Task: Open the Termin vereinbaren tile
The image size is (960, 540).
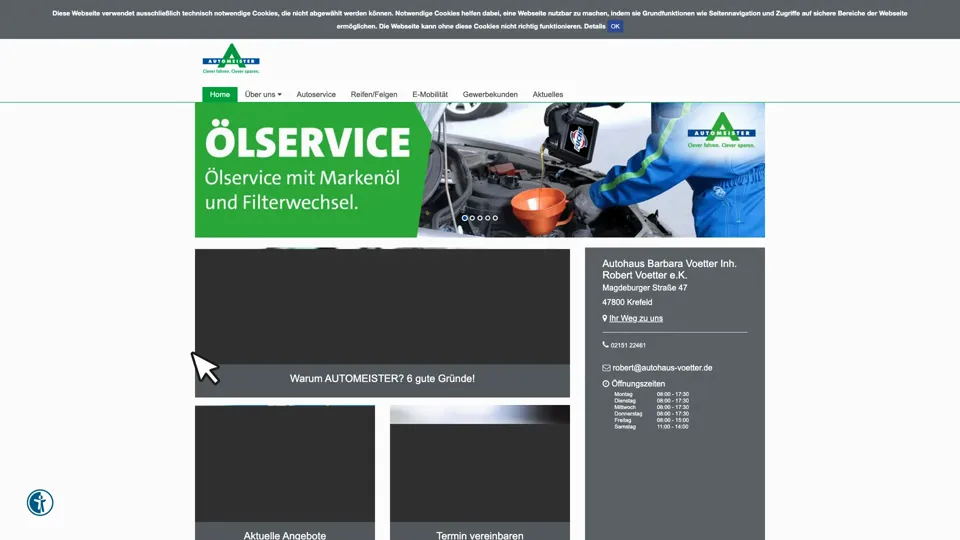Action: pos(480,472)
